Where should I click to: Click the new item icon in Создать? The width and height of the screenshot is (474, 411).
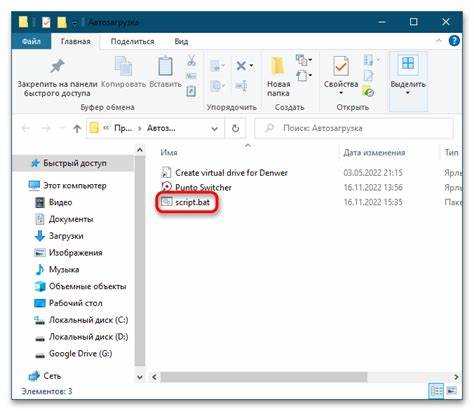[302, 60]
